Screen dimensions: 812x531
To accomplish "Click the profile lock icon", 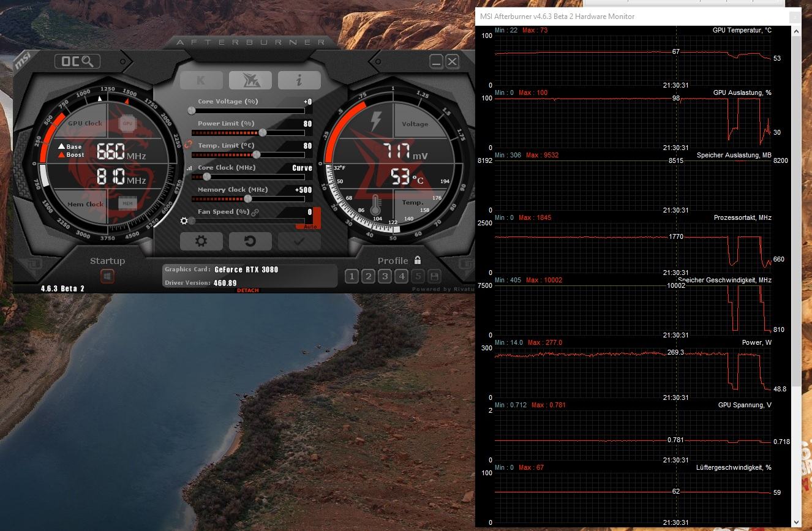I will coord(418,260).
